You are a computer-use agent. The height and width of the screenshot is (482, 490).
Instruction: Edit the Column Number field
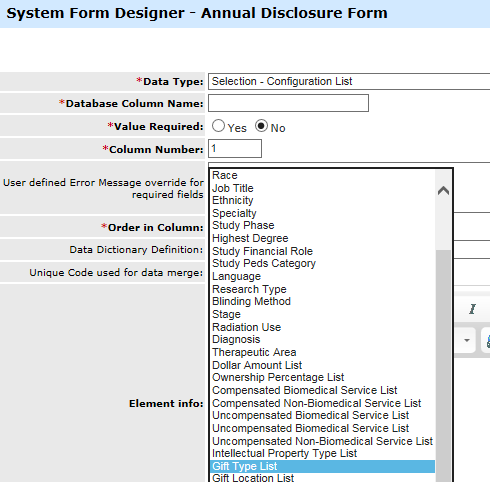point(235,149)
